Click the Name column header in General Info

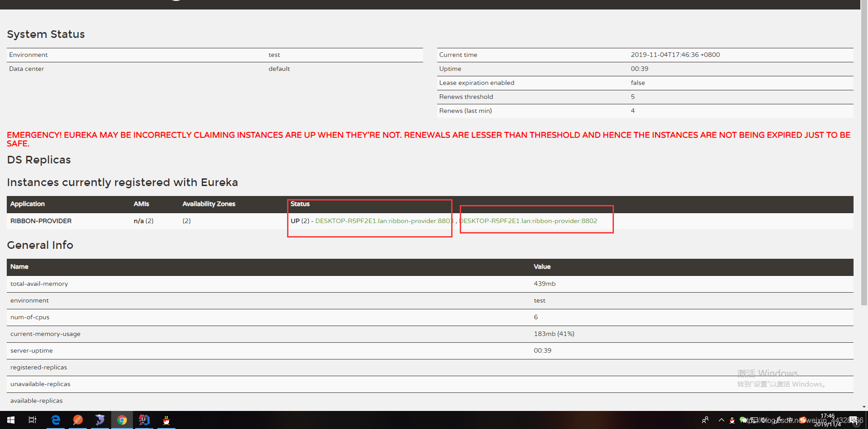pyautogui.click(x=19, y=266)
